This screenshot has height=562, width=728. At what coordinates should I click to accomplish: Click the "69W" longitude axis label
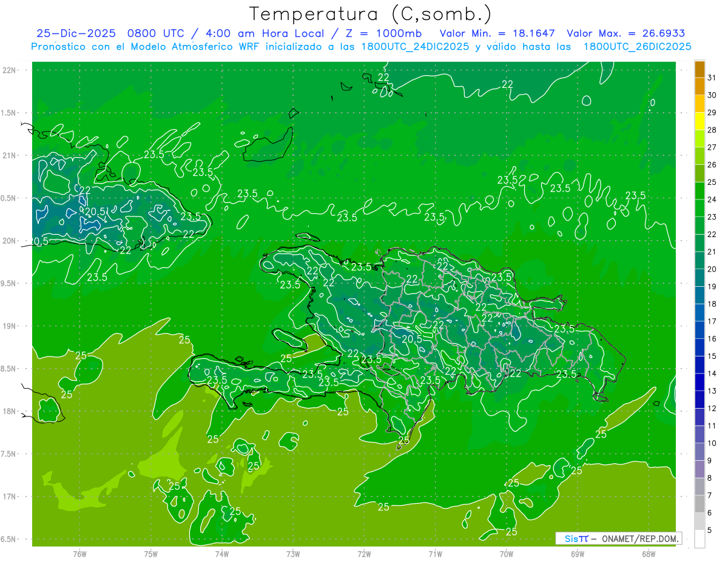tap(578, 554)
